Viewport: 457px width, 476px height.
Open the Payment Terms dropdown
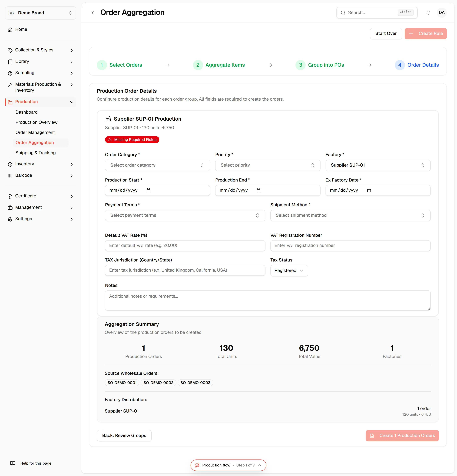click(x=185, y=215)
